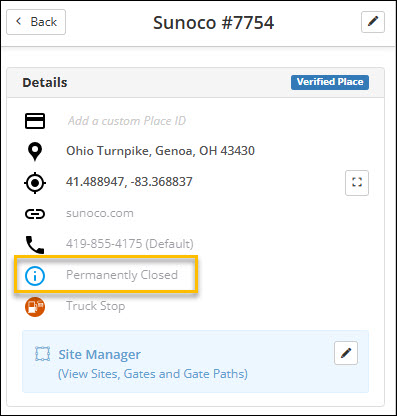Select the Ohio Turnpike, Genoa address text

tap(160, 151)
